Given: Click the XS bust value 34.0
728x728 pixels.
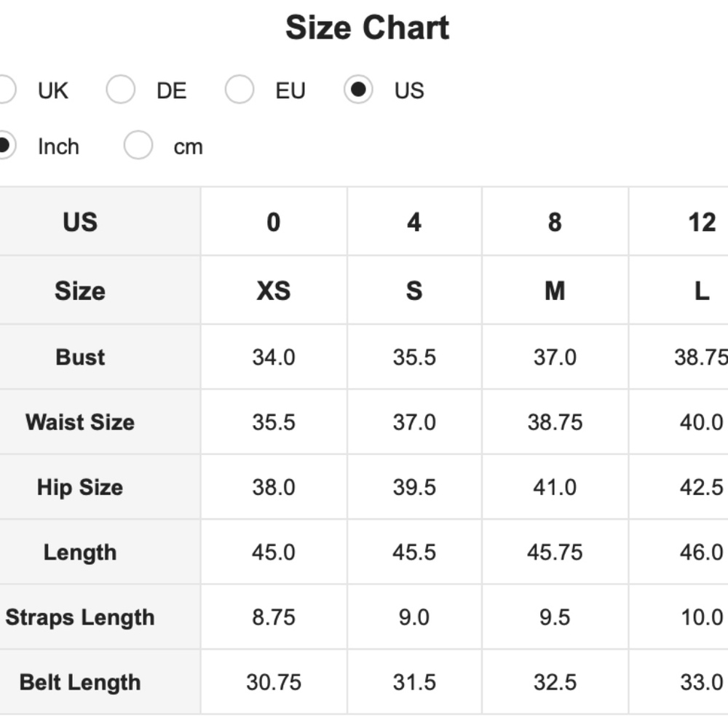Looking at the screenshot, I should click(274, 357).
